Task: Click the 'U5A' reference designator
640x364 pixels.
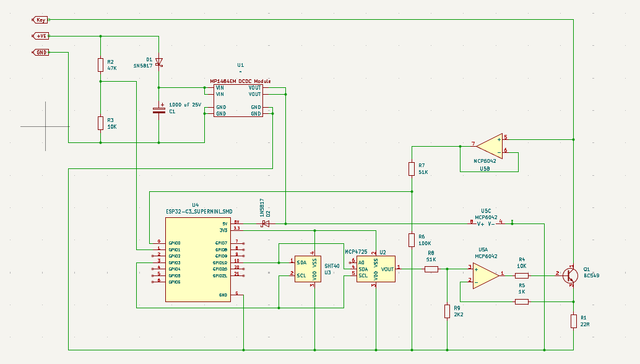Action: click(x=483, y=249)
